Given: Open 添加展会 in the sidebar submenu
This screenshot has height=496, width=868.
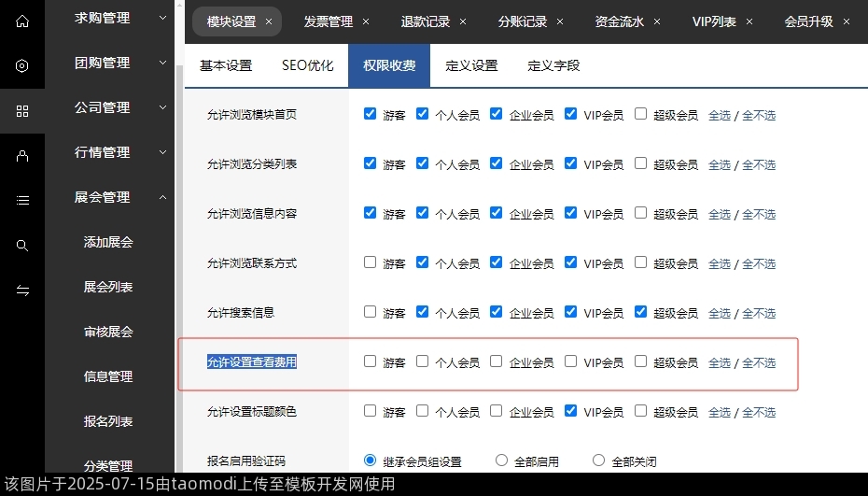Looking at the screenshot, I should (108, 242).
